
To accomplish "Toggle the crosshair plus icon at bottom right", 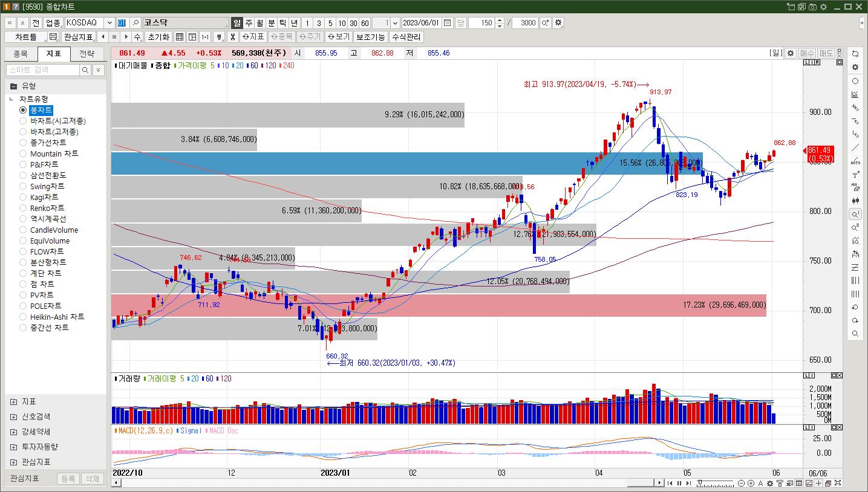I will click(818, 483).
